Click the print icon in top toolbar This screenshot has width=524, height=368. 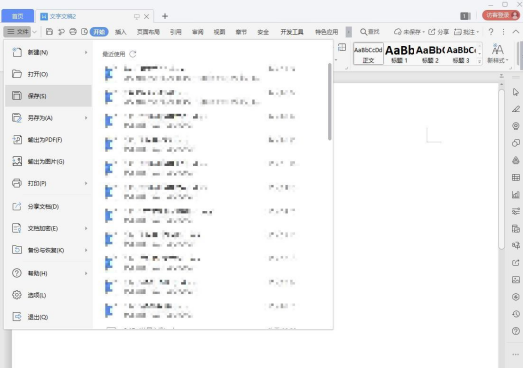pyautogui.click(x=73, y=32)
